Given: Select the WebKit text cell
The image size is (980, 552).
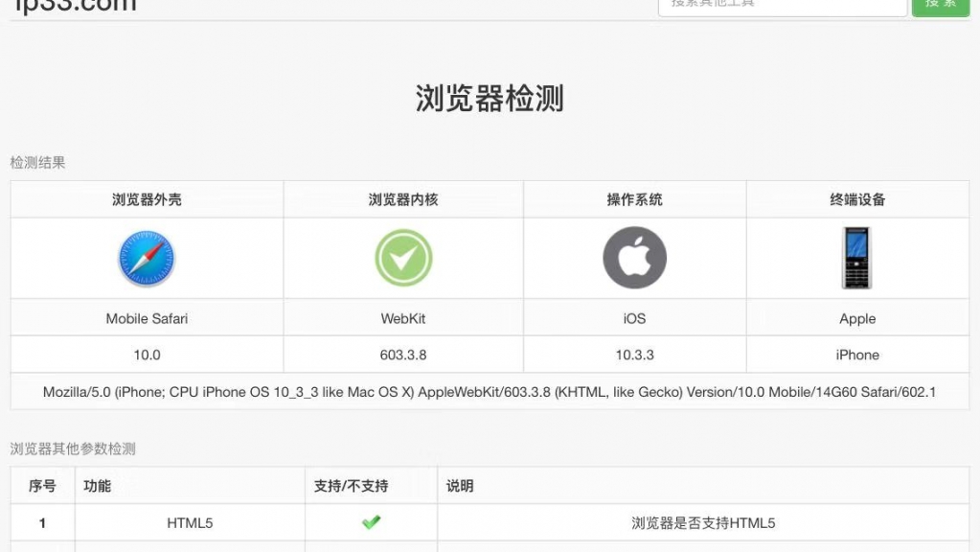Looking at the screenshot, I should pyautogui.click(x=403, y=318).
